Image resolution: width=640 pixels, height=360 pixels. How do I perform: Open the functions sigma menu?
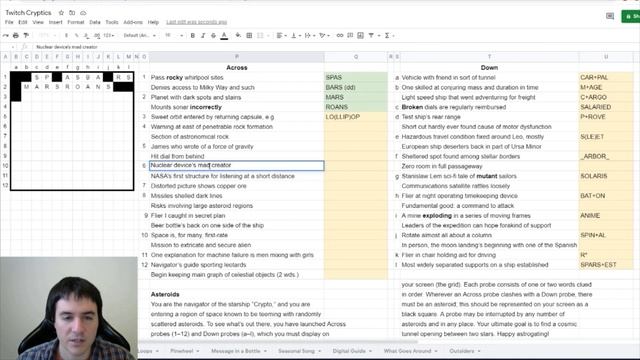pyautogui.click(x=389, y=36)
